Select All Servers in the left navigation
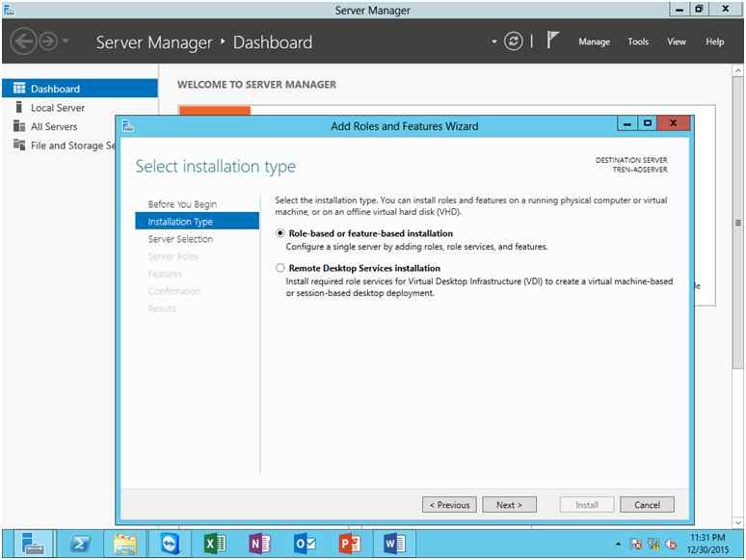746x560 pixels. pyautogui.click(x=54, y=126)
